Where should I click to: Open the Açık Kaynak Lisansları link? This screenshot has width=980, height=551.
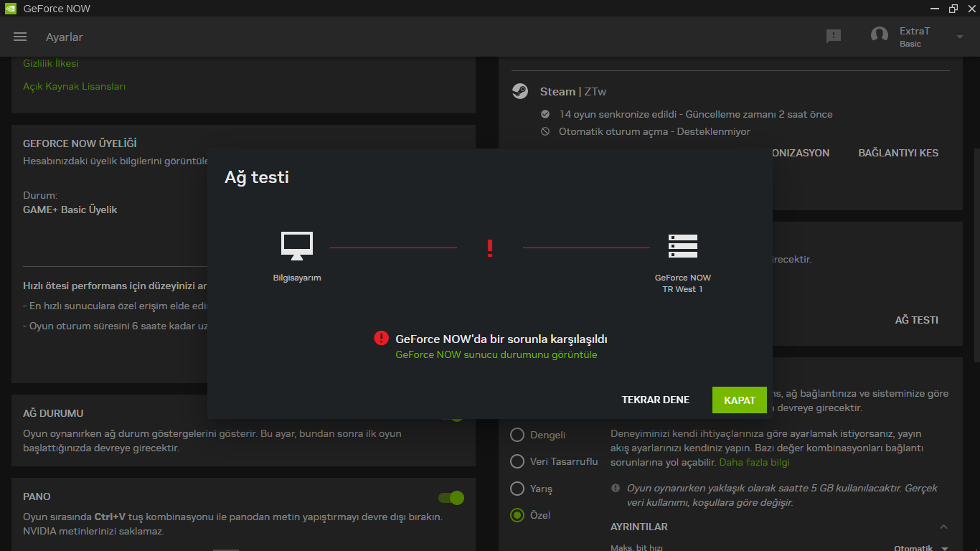click(74, 86)
